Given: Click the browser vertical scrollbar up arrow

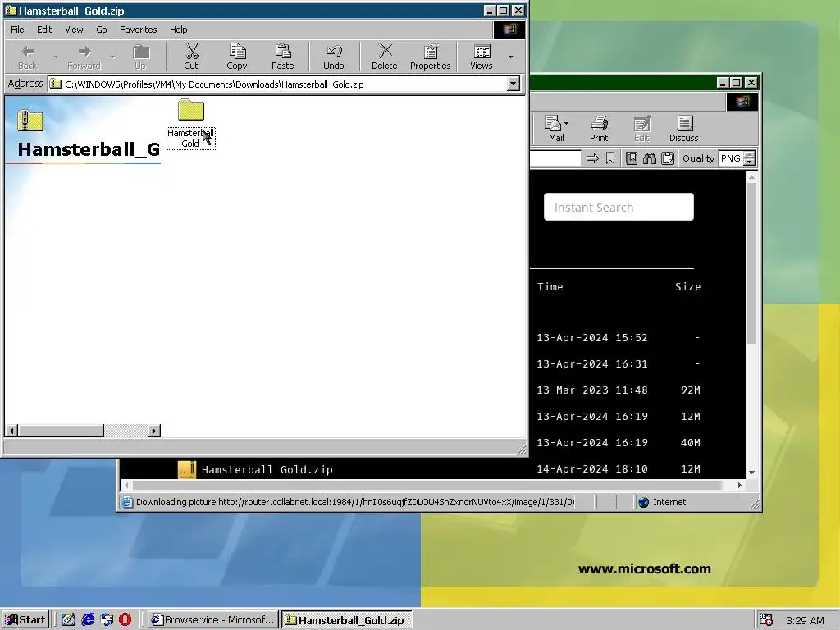Looking at the screenshot, I should tap(751, 177).
